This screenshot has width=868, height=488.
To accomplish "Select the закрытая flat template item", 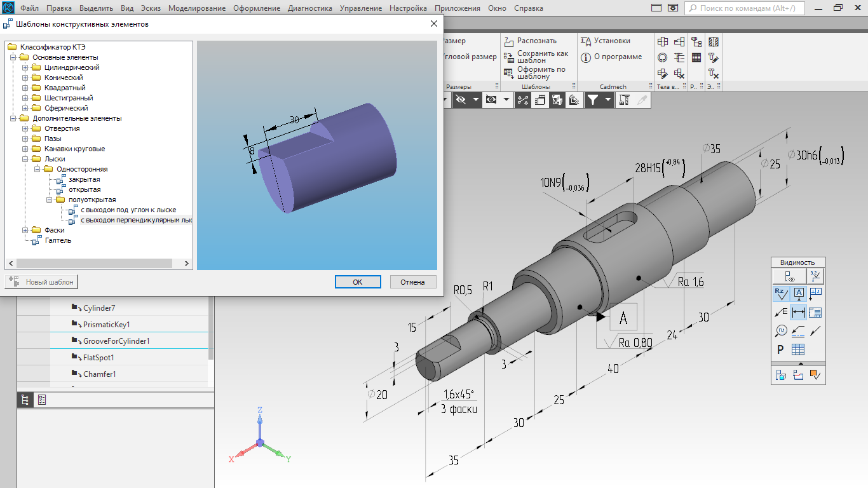I will (x=84, y=179).
